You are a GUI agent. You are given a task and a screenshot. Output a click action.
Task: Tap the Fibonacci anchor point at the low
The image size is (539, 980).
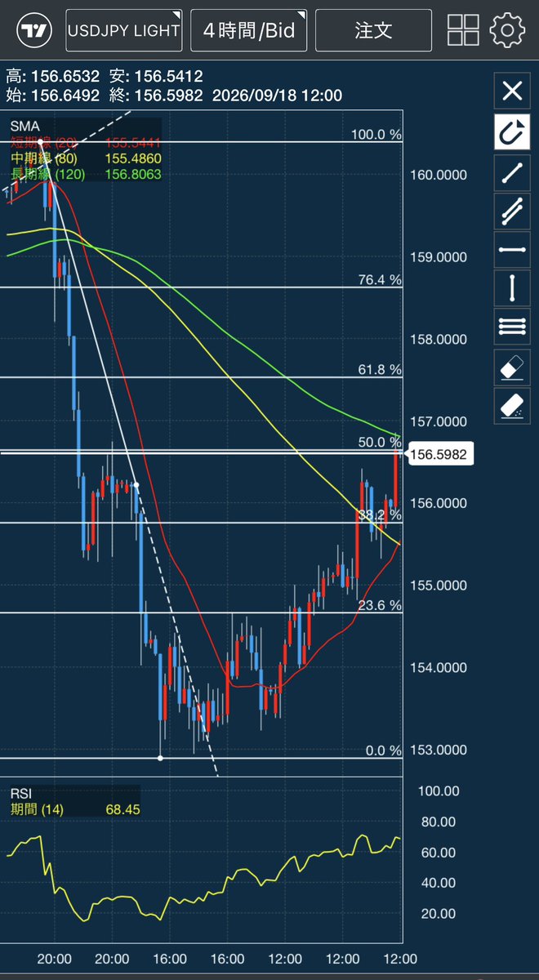(161, 759)
